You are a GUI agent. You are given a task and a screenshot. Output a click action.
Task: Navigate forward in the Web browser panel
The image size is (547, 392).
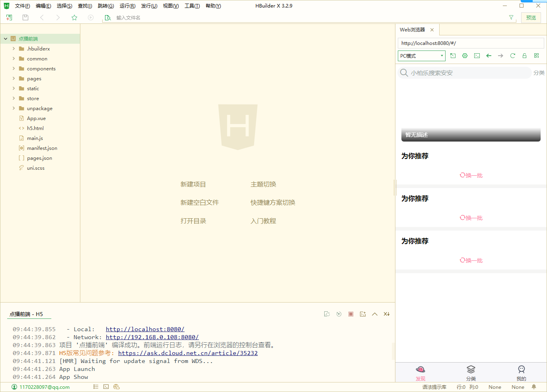500,56
